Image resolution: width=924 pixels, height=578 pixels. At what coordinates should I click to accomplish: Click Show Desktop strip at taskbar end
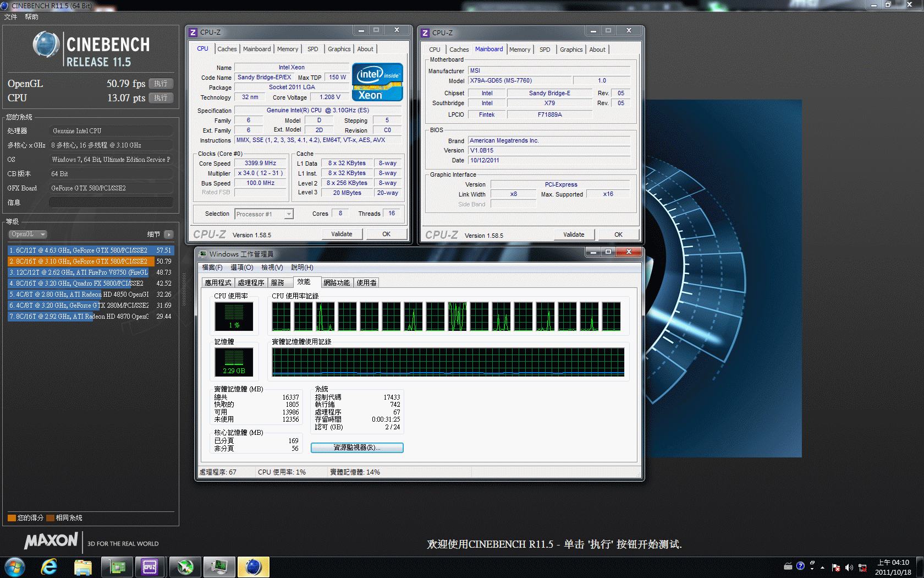(920, 567)
